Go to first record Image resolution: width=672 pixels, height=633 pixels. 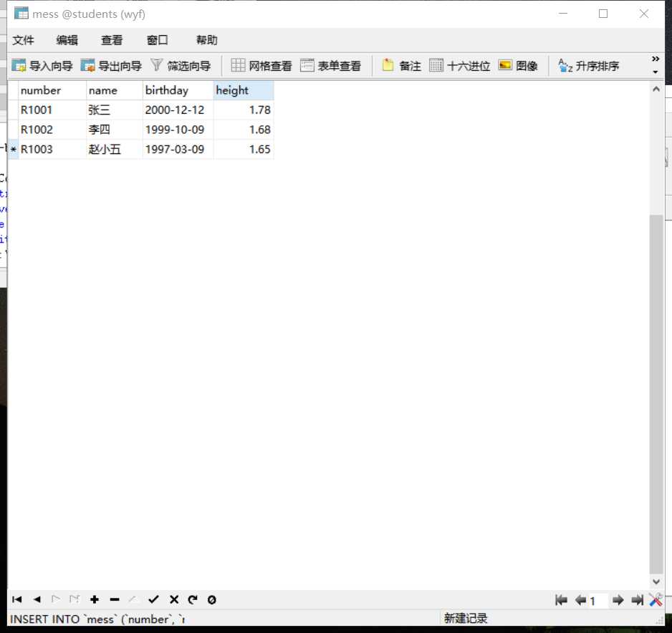click(17, 599)
